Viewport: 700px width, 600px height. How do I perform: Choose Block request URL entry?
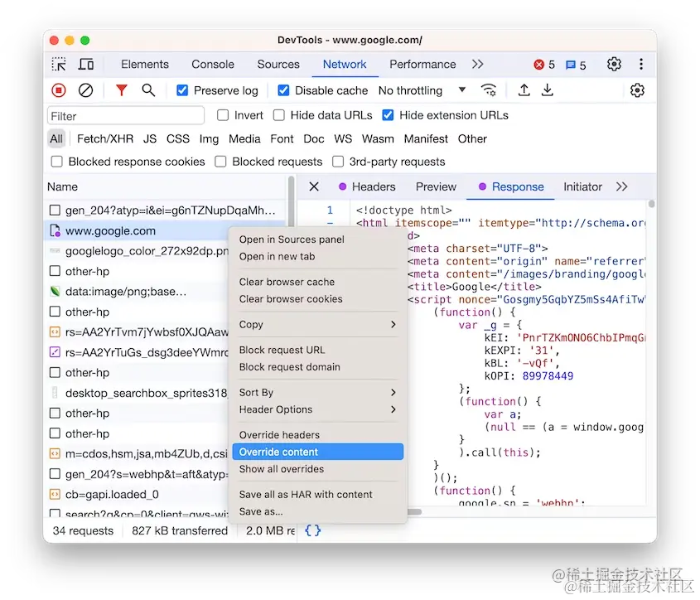318,350
